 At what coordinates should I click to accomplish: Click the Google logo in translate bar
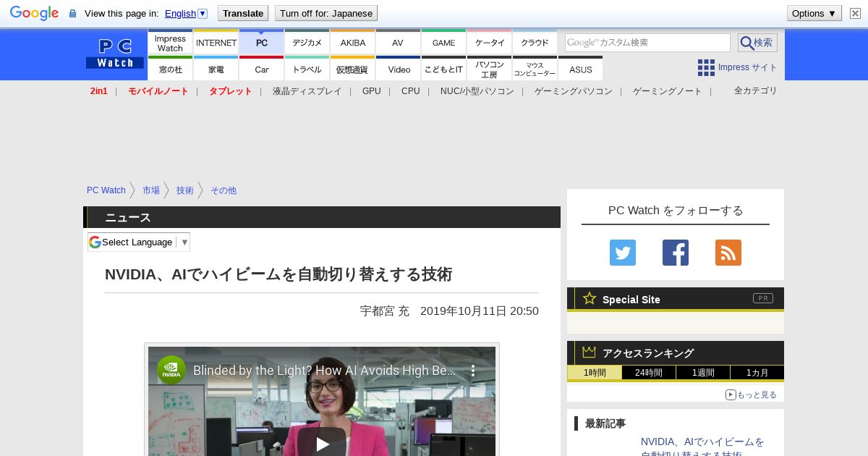click(34, 13)
